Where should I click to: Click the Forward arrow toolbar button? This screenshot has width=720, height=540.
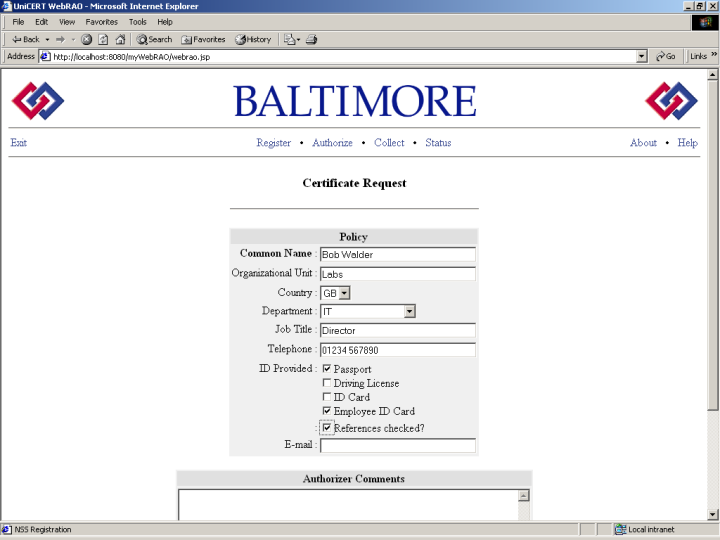pos(60,39)
